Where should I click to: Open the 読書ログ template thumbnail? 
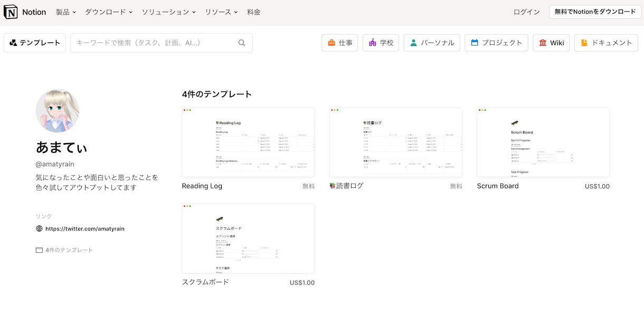click(x=396, y=143)
